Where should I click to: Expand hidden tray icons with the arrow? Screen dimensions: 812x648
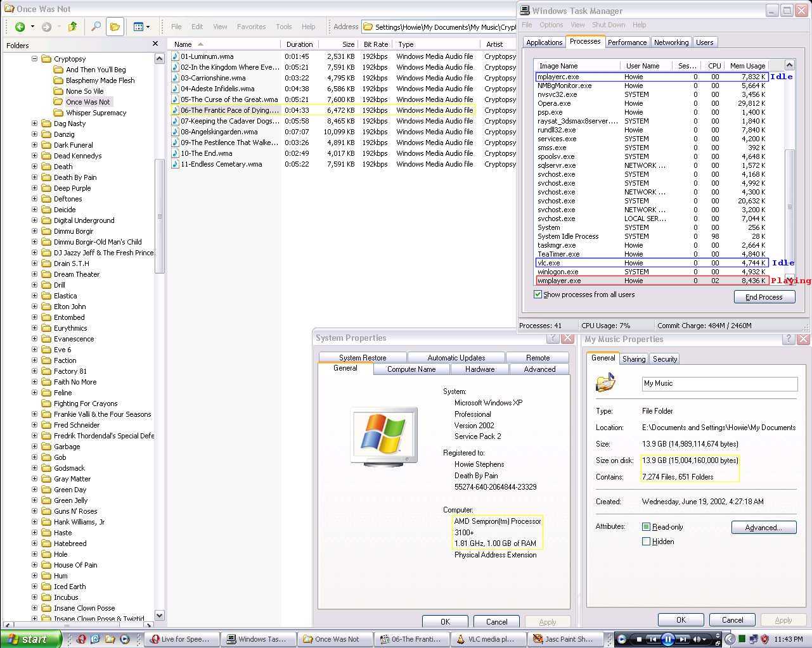pos(730,639)
